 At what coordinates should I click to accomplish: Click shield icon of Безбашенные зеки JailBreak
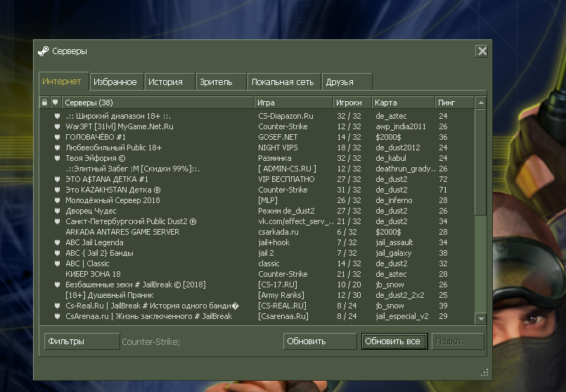click(x=57, y=285)
